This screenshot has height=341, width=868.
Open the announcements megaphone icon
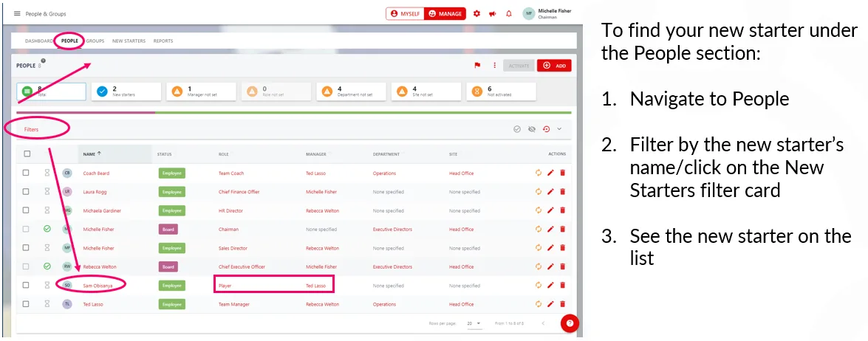click(x=492, y=14)
